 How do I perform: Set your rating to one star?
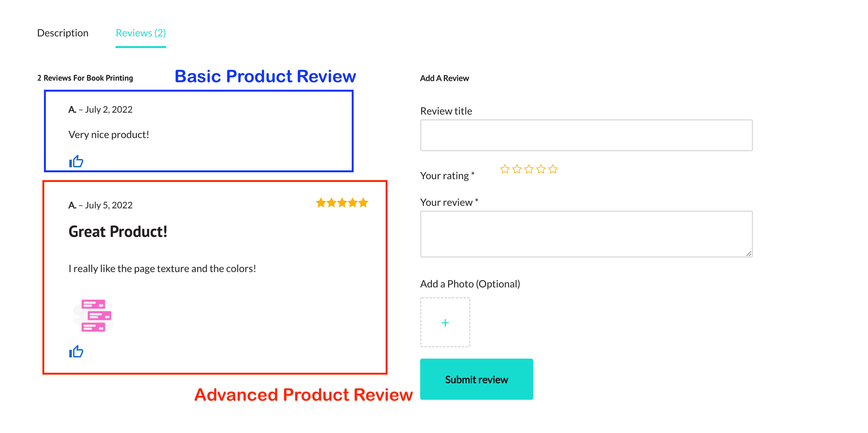coord(504,169)
